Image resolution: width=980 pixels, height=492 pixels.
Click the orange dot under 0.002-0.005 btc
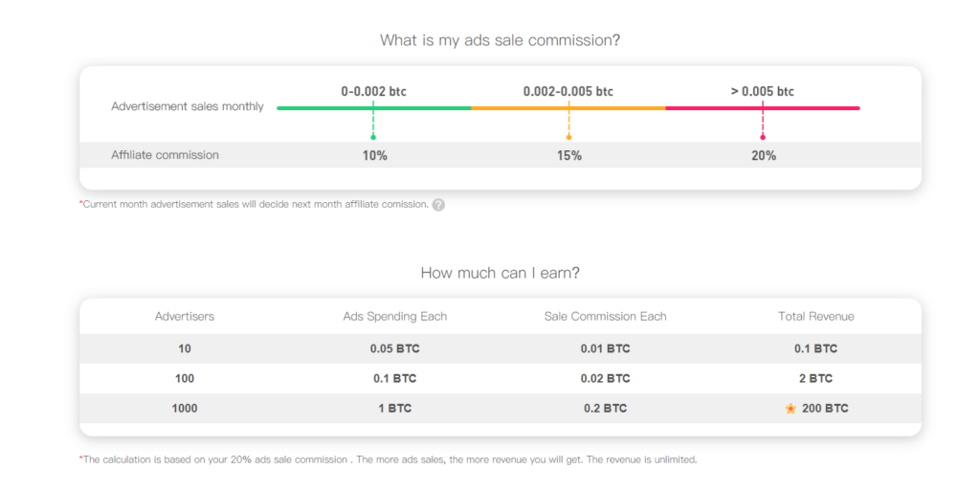point(568,137)
